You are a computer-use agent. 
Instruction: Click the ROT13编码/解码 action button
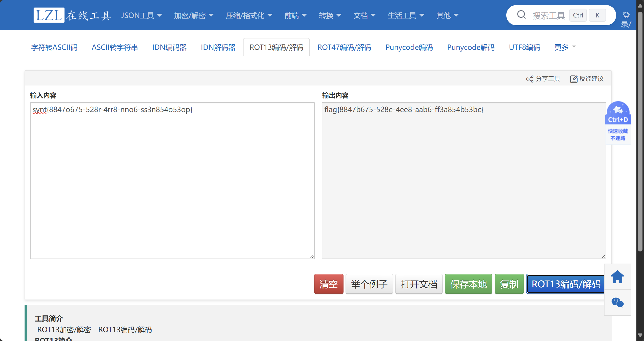(566, 284)
